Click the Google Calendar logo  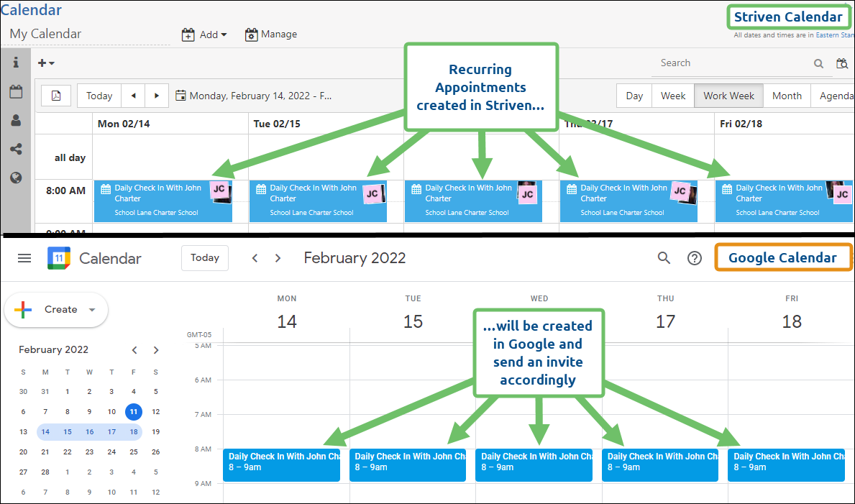59,258
